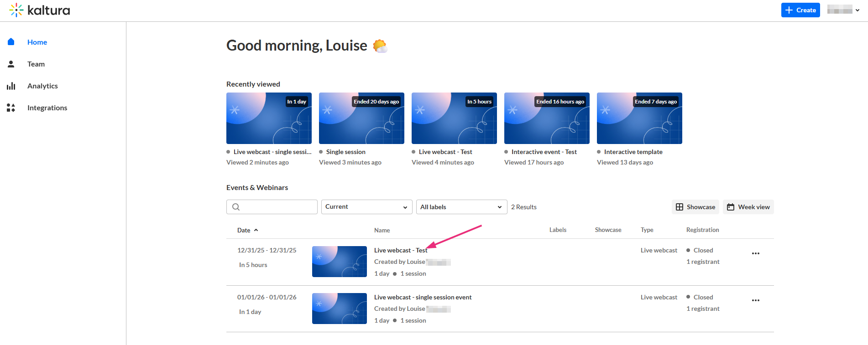Open 'Live webcast - single sessi...' recent card title
The width and height of the screenshot is (868, 345).
click(272, 152)
